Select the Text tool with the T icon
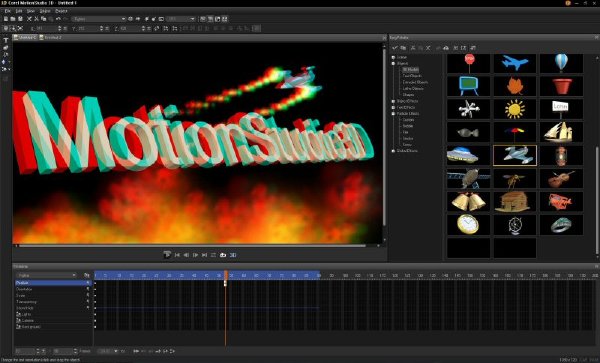600x363 pixels. (5, 40)
